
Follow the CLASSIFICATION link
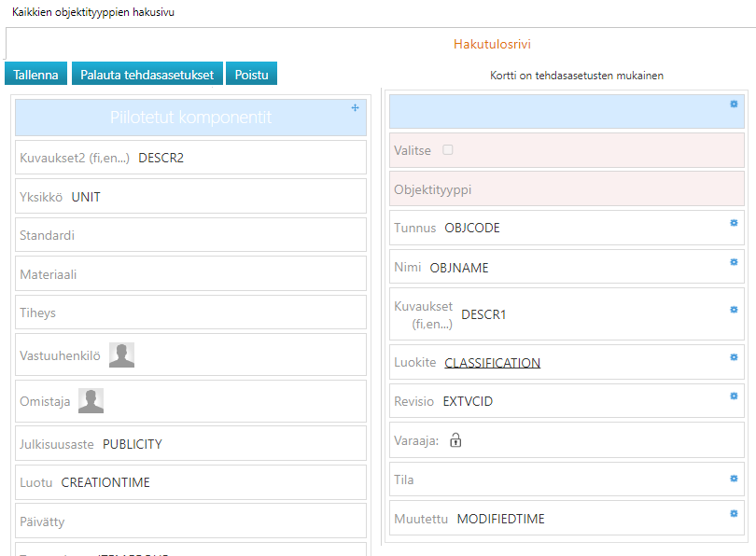pyautogui.click(x=492, y=363)
